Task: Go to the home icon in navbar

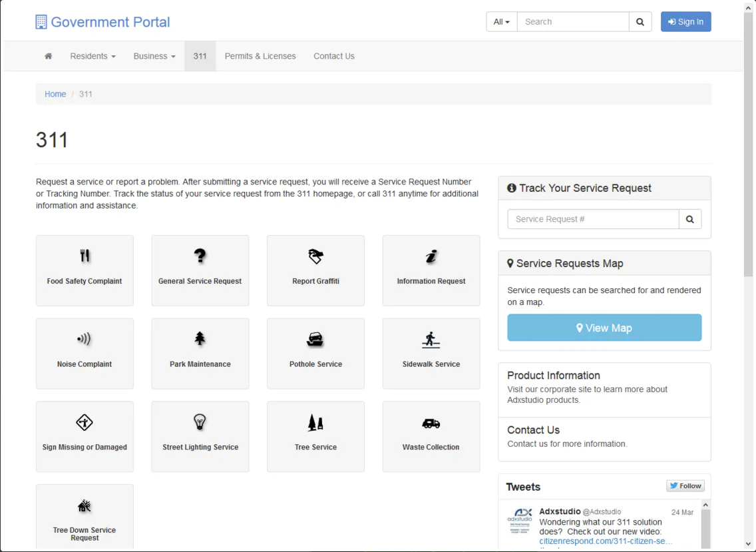Action: click(48, 56)
